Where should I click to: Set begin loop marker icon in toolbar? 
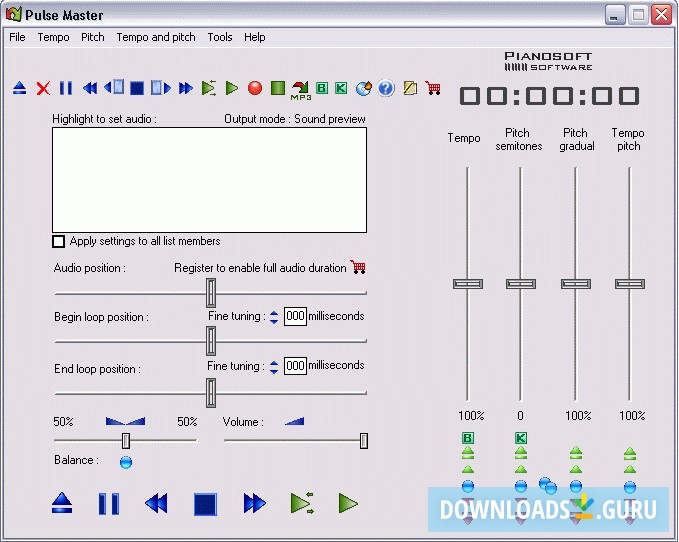click(x=114, y=87)
